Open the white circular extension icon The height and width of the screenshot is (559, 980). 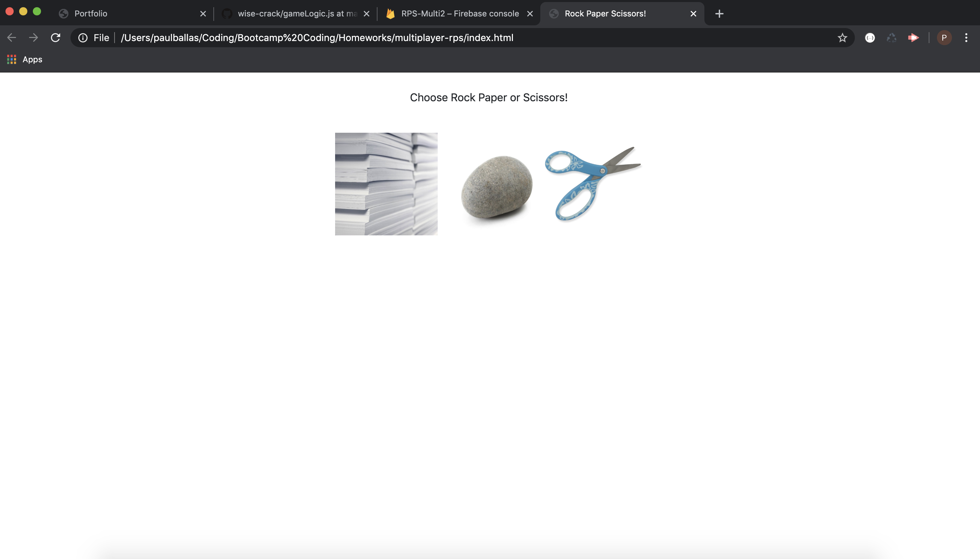coord(870,38)
